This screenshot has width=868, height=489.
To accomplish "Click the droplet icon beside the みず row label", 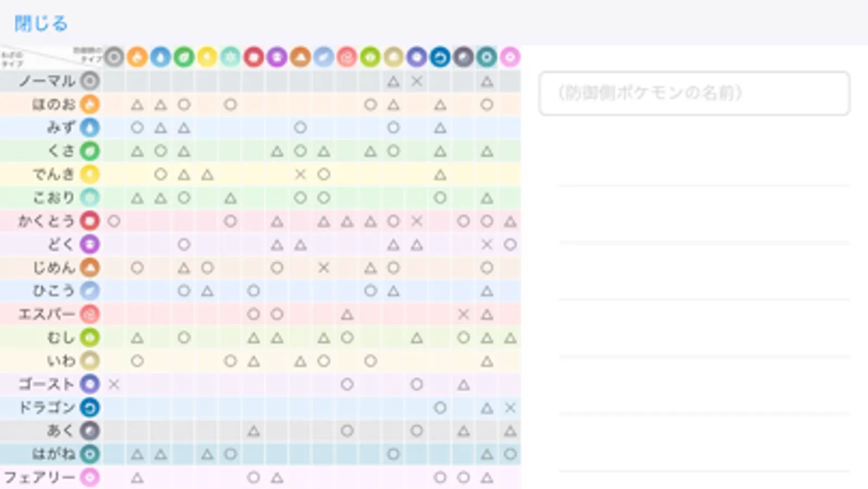I will click(90, 128).
